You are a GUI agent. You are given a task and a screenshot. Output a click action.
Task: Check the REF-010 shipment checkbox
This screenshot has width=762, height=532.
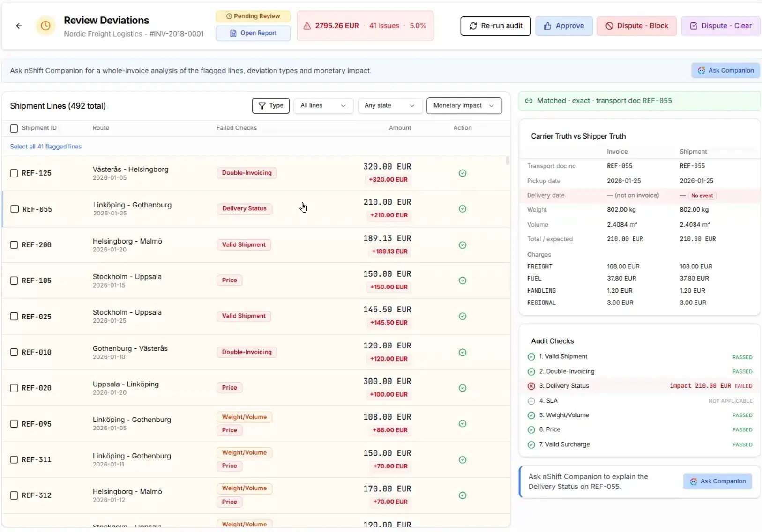tap(14, 352)
